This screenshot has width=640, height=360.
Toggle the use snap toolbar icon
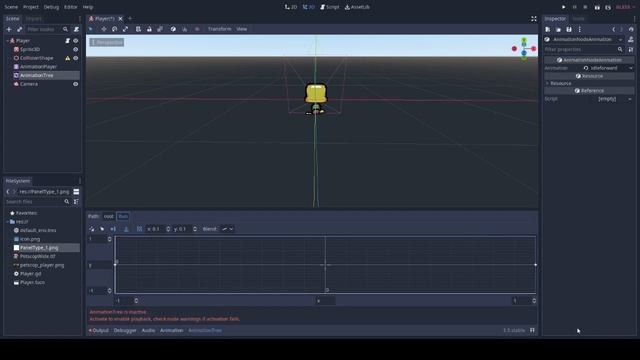click(184, 29)
